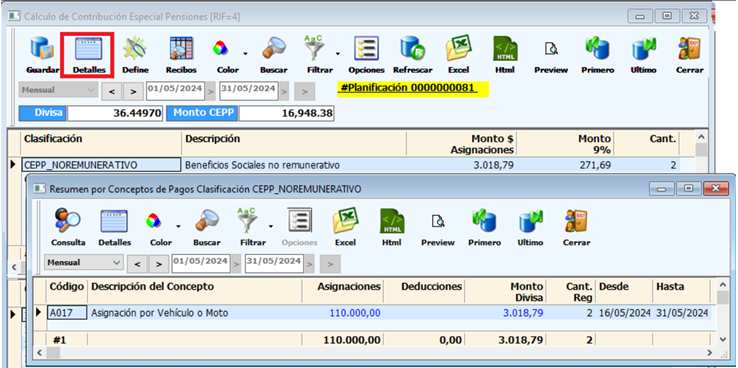Click Filtrar funnel in Cálculo window toolbar
738x368 pixels.
[315, 49]
